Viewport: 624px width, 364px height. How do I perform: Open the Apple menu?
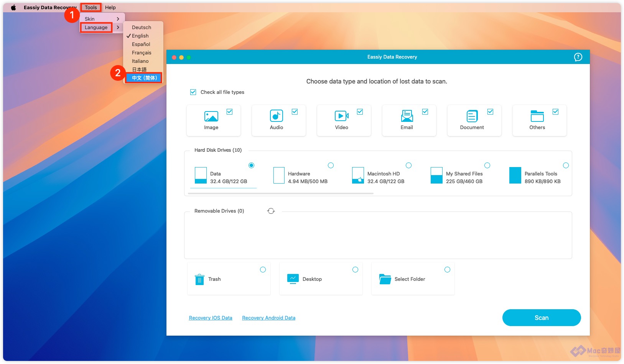coord(13,8)
